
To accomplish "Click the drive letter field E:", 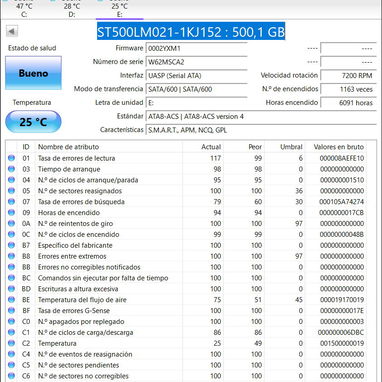I will click(197, 103).
